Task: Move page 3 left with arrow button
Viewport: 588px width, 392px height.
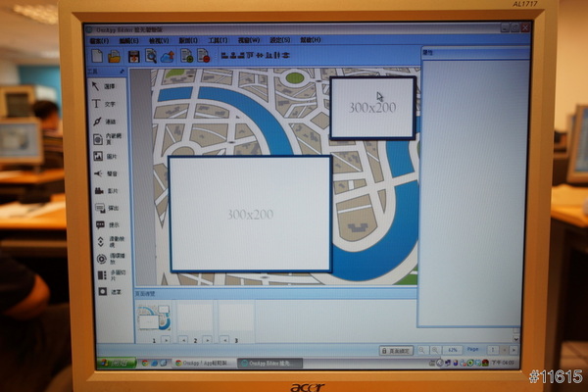Action: pos(224,340)
